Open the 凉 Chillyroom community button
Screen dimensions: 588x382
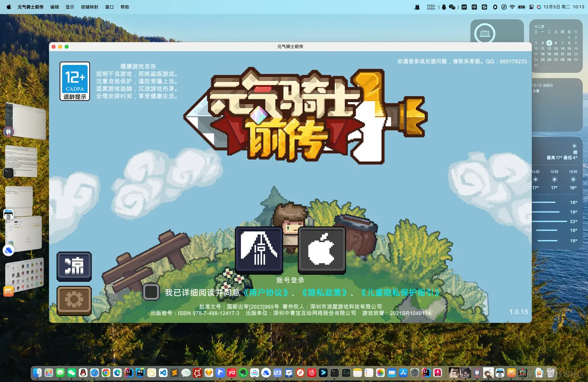[x=74, y=266]
